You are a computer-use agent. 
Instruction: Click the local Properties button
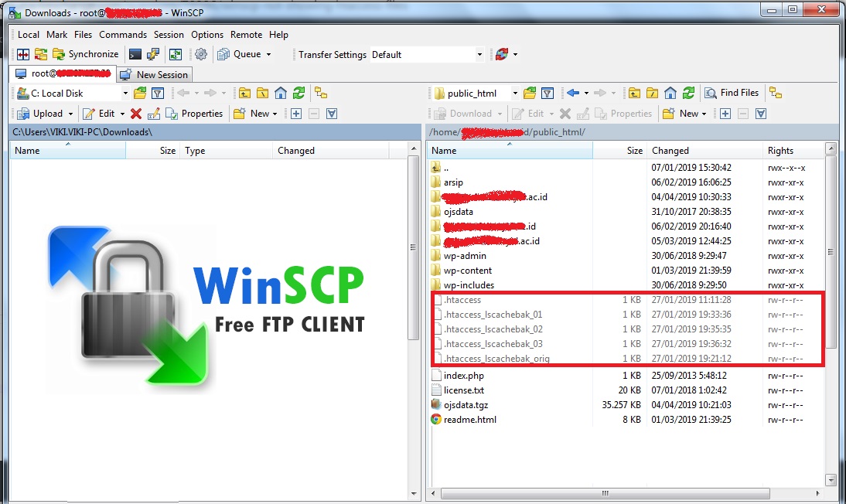pos(194,114)
